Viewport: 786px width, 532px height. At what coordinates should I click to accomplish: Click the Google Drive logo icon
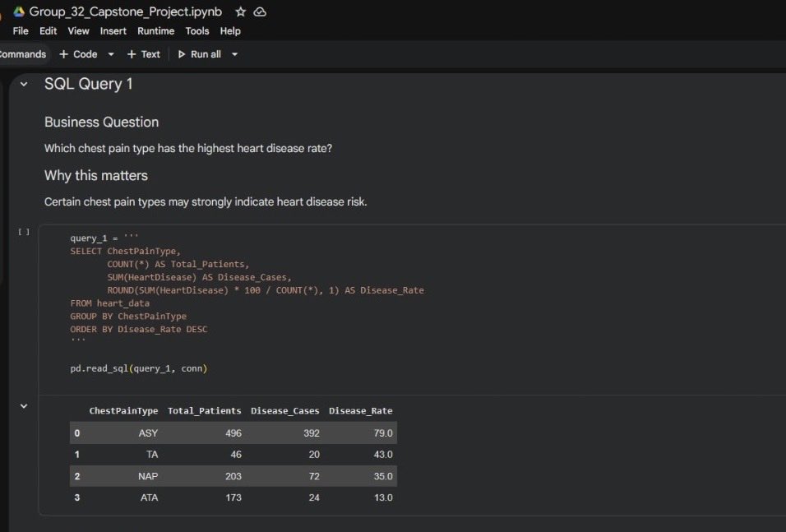[19, 12]
